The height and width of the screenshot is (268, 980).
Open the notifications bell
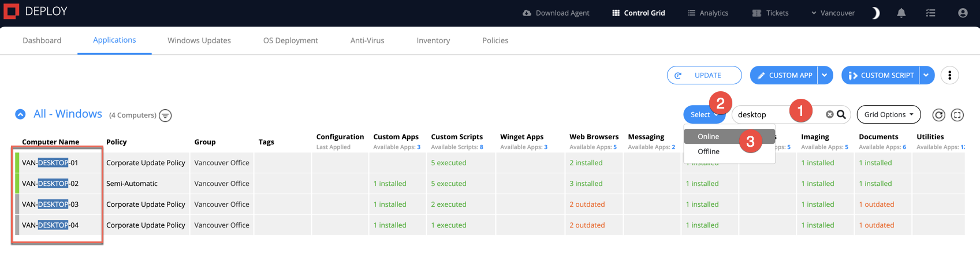tap(901, 13)
